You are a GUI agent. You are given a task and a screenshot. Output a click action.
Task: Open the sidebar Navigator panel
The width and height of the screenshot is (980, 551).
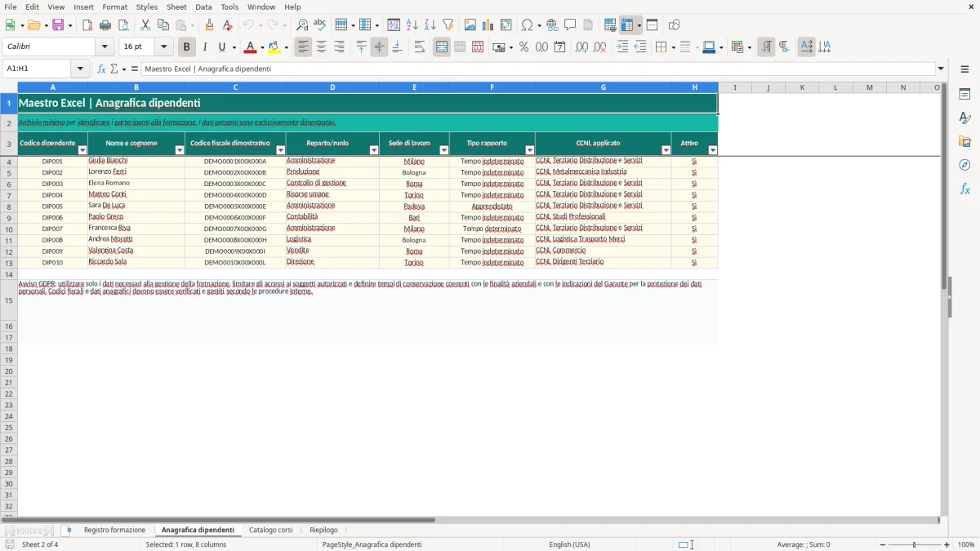[x=964, y=165]
